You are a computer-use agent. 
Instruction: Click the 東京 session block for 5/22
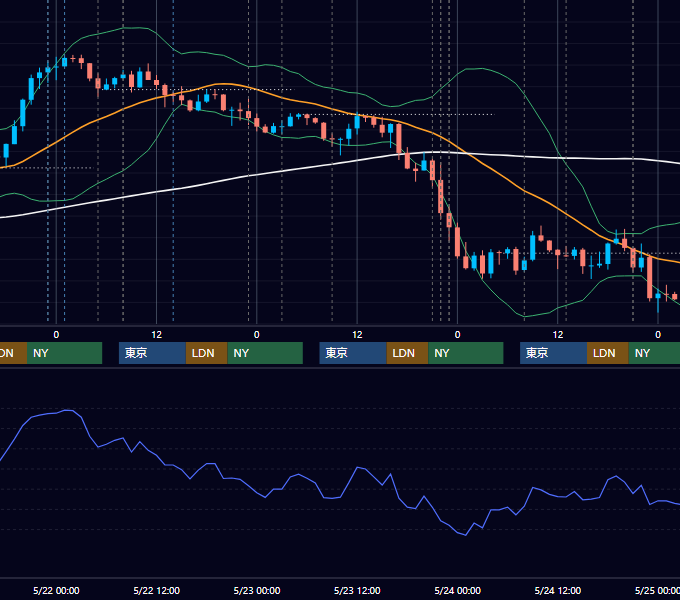pos(152,353)
